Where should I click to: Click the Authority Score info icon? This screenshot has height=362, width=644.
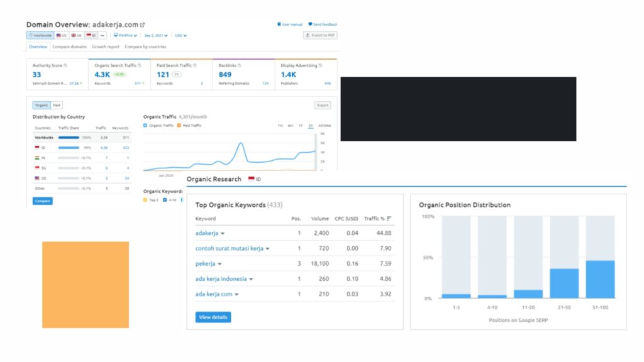tap(65, 65)
